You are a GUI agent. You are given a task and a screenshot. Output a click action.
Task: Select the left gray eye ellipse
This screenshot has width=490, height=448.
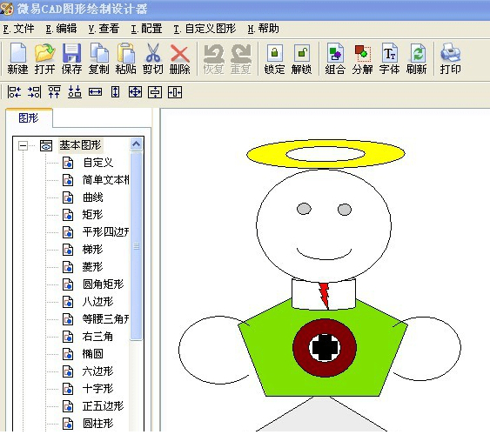pos(304,209)
